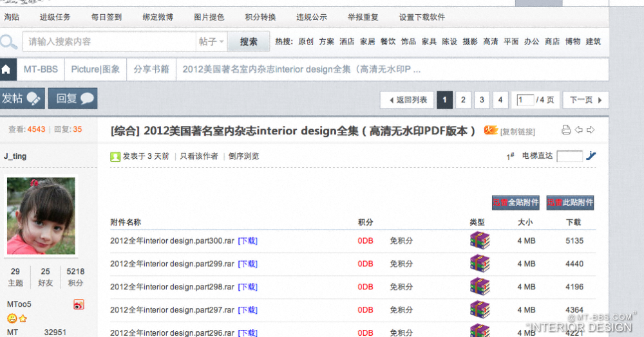Click 下一页 next page button
The image size is (644, 337).
[585, 100]
